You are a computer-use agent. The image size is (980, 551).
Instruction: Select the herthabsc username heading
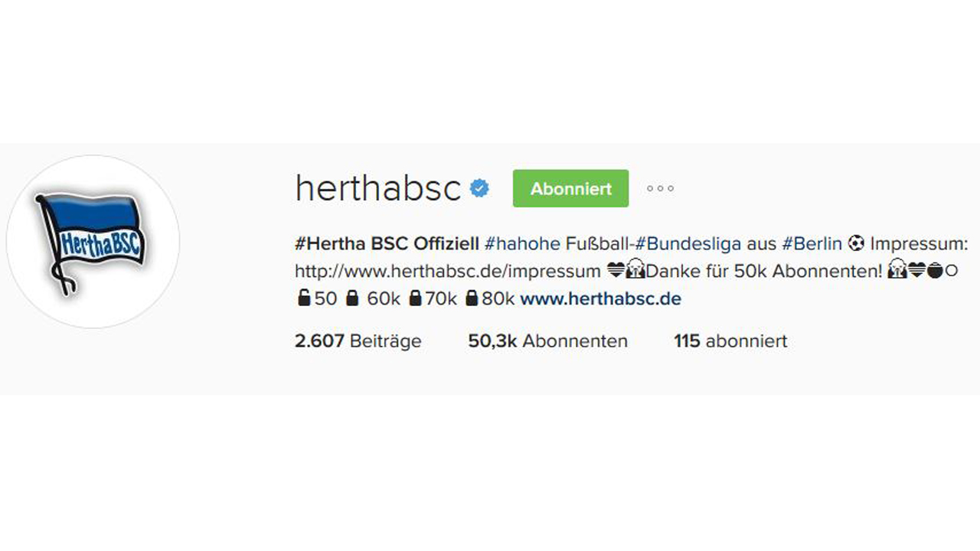[377, 188]
